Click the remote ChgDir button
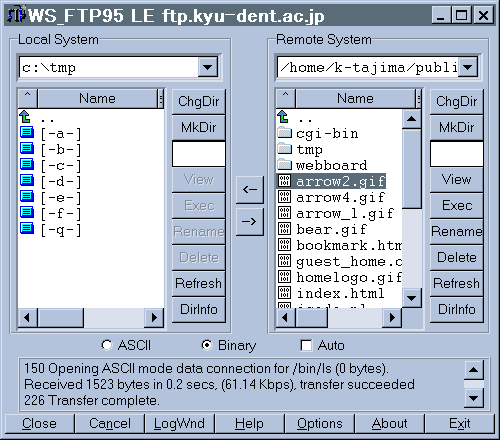The image size is (500, 440). point(457,101)
